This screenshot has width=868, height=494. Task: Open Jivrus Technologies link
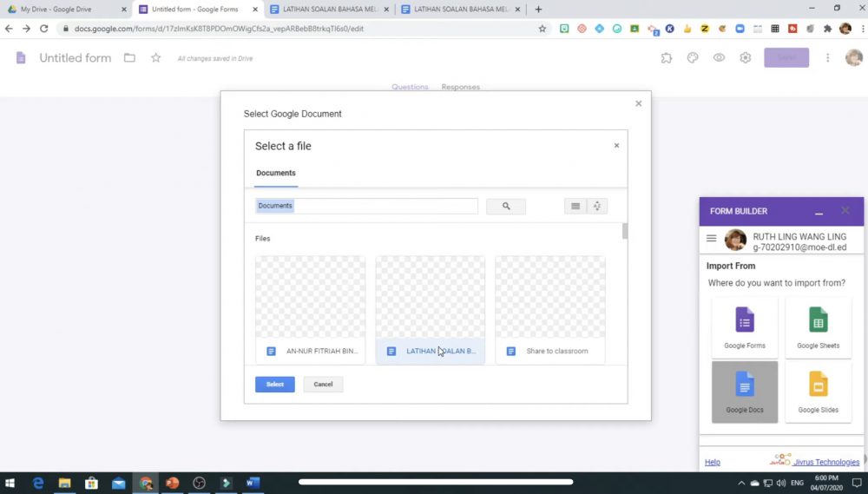826,463
